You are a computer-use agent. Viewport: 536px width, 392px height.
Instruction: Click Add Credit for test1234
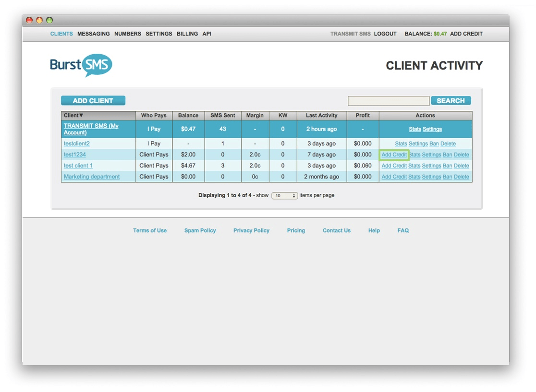[x=394, y=154]
